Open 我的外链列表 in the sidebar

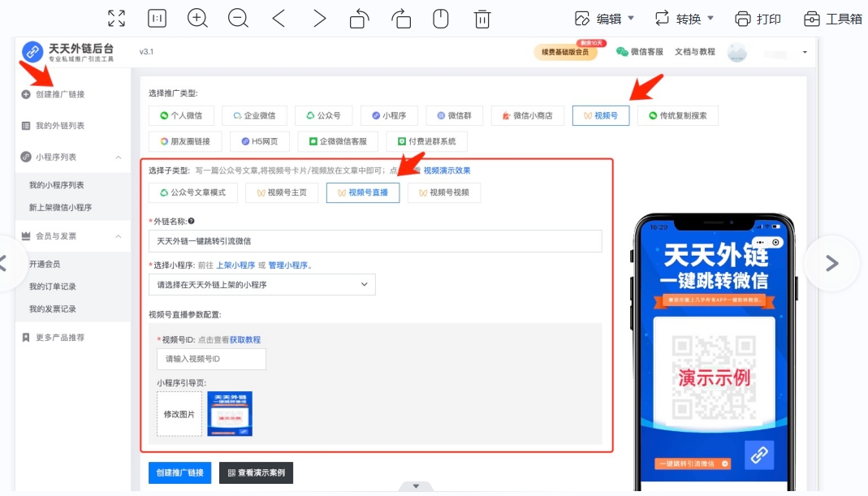[60, 126]
